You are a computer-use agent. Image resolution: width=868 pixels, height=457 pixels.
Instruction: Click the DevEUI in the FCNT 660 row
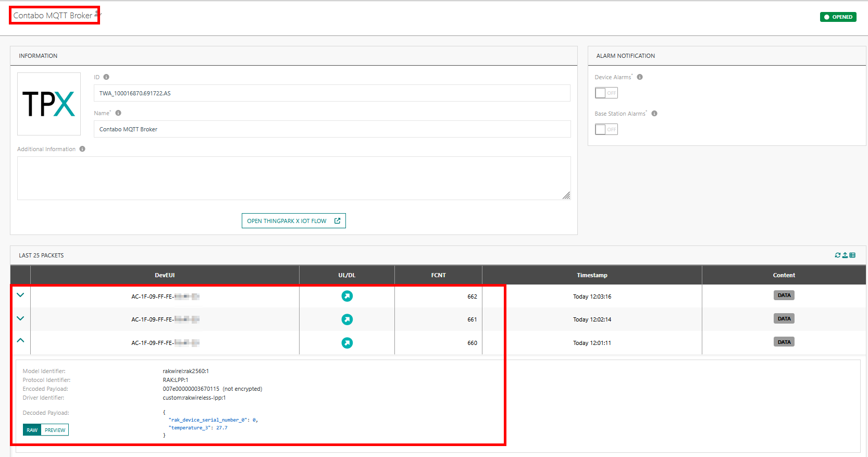[165, 343]
